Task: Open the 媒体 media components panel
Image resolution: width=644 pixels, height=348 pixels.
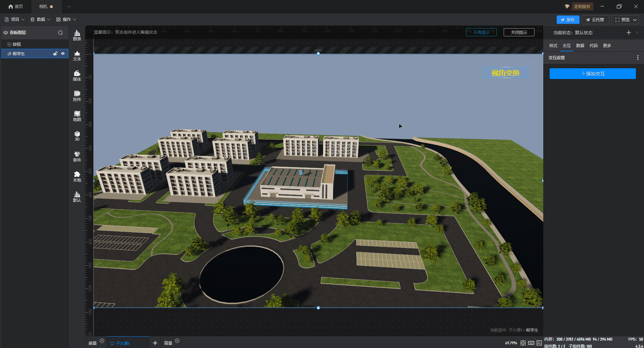Action: [x=77, y=76]
